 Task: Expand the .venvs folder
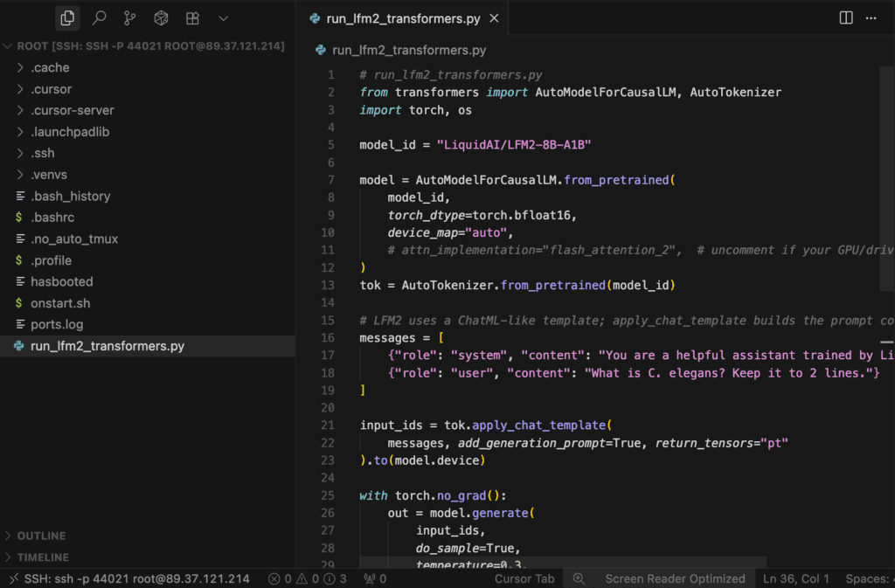coord(49,175)
